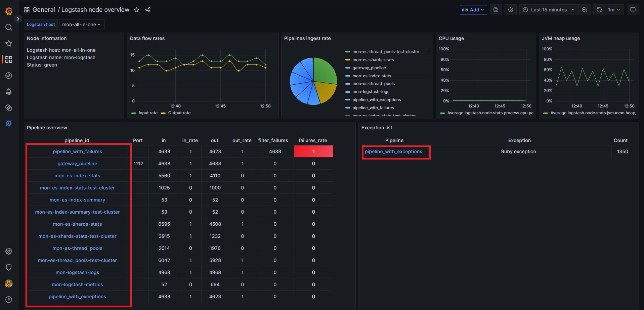Click the dashboard grid icon beside General

pos(27,10)
